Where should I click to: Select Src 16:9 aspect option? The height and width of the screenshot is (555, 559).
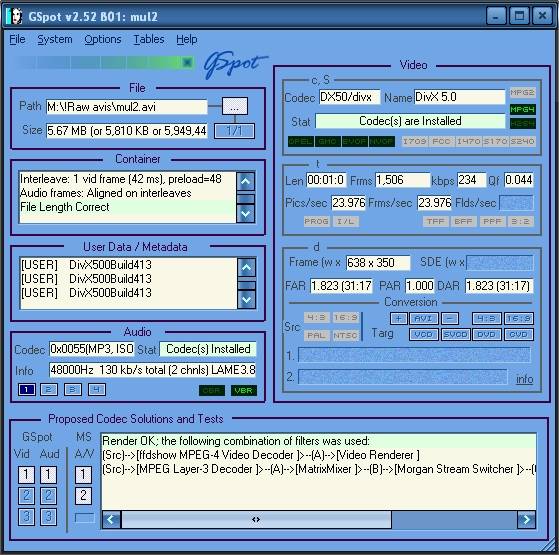coord(345,317)
